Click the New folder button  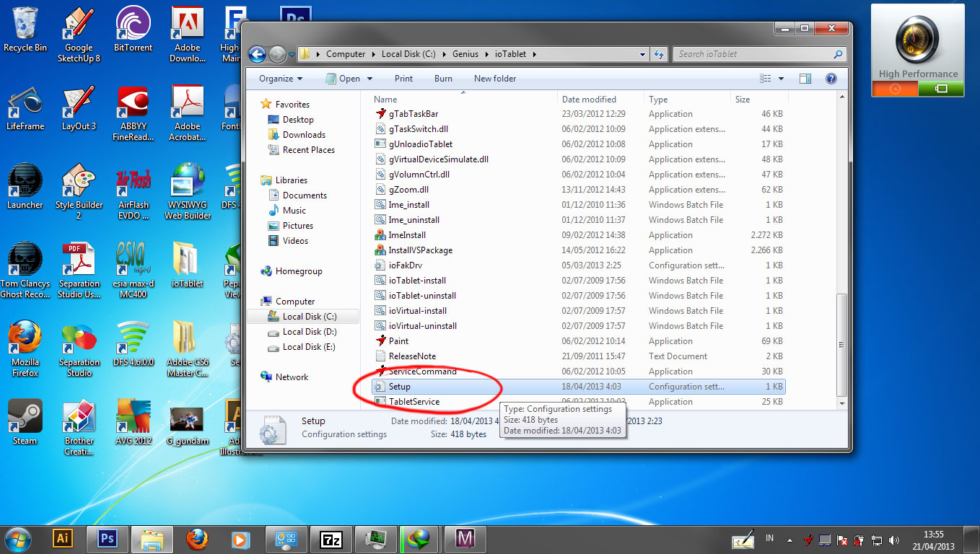click(494, 78)
